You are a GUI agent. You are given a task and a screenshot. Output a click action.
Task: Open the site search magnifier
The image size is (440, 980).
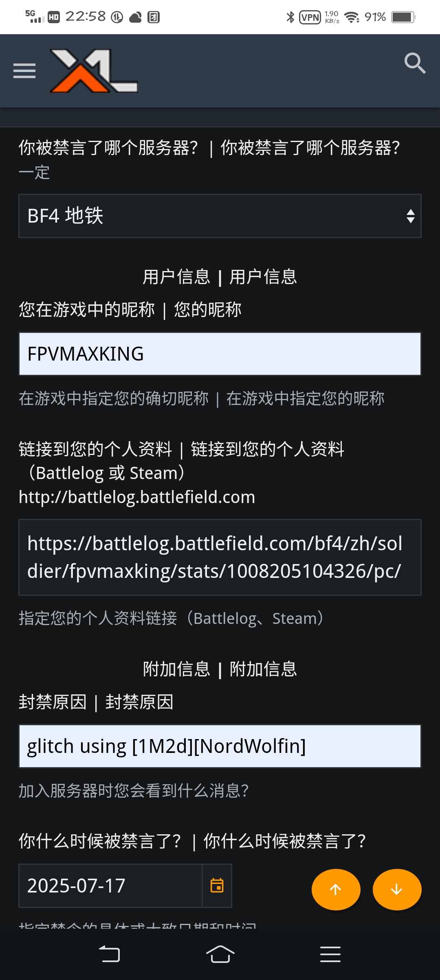(415, 63)
